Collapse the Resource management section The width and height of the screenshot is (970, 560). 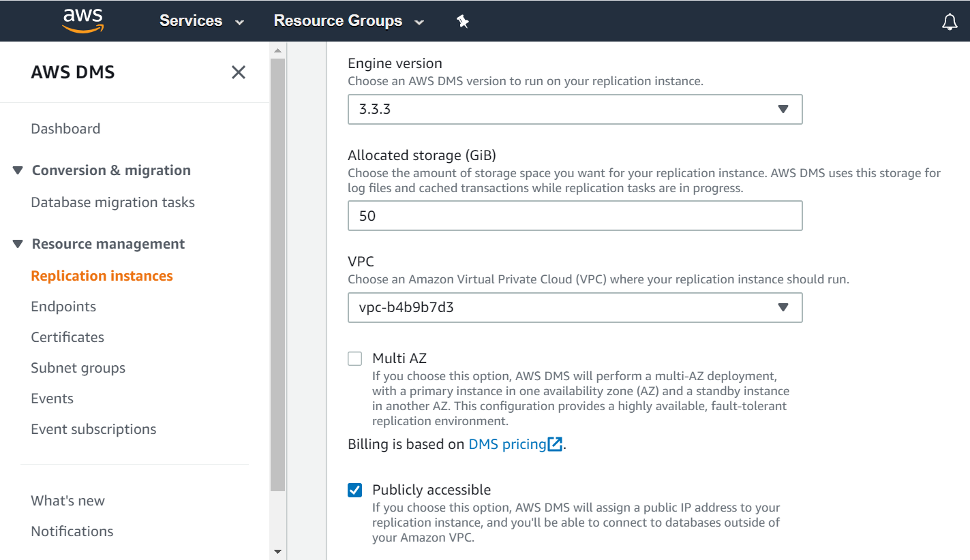(18, 244)
